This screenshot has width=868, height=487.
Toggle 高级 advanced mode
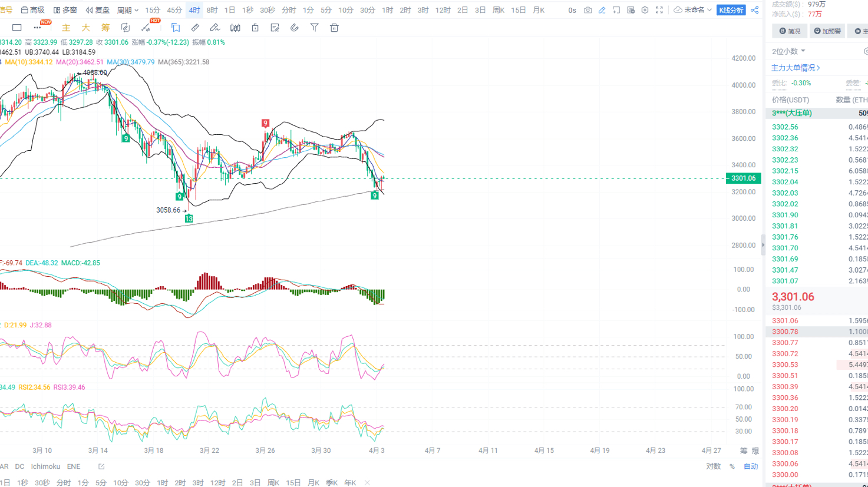click(32, 10)
